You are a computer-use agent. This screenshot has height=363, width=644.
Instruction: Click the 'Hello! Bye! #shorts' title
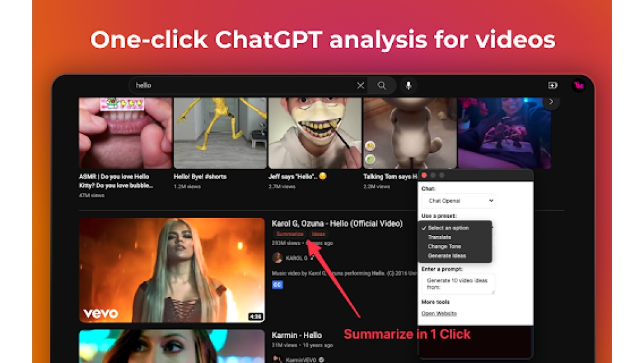click(200, 177)
